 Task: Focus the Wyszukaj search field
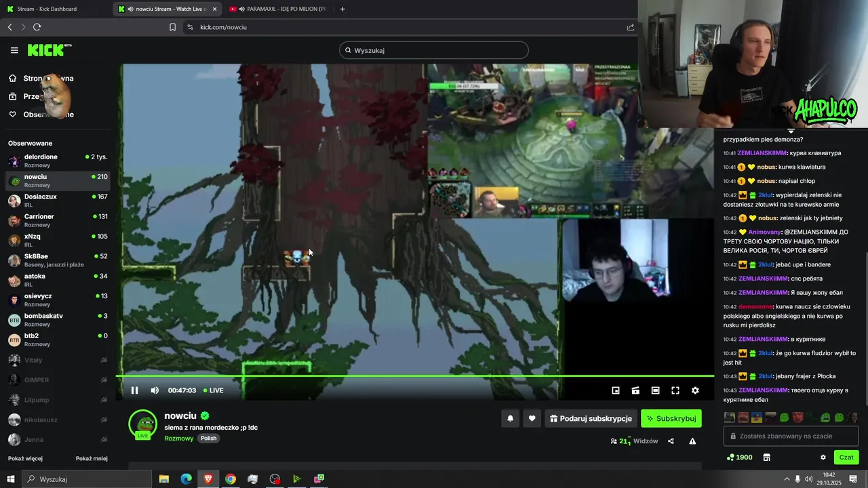tap(434, 50)
